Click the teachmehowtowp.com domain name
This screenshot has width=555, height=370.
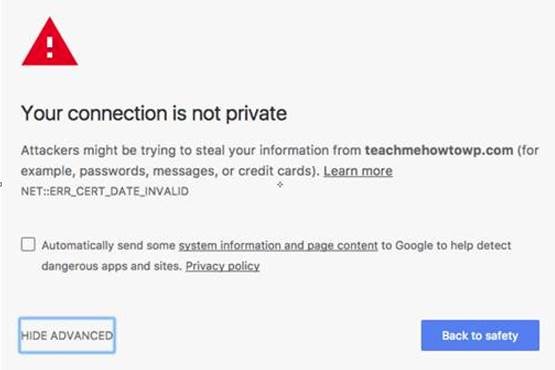pyautogui.click(x=439, y=150)
